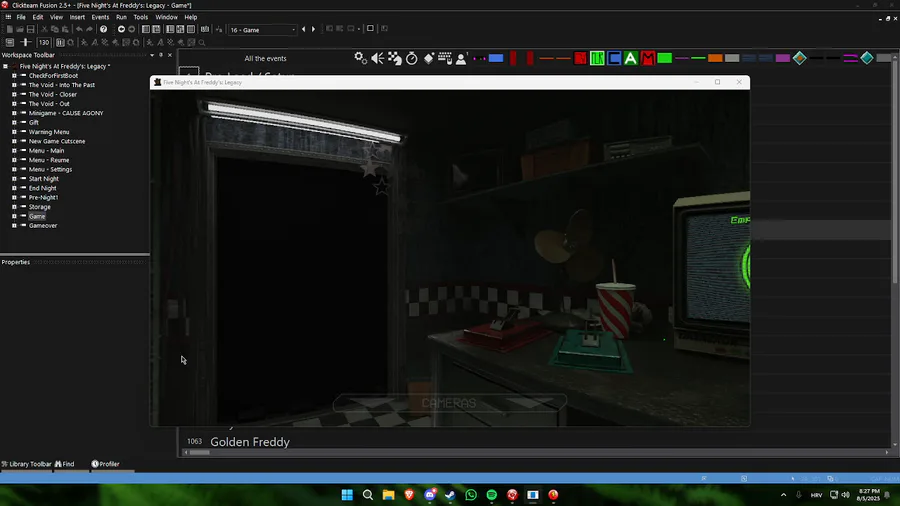Click the Save toolbar icon
The image size is (900, 506).
(30, 29)
